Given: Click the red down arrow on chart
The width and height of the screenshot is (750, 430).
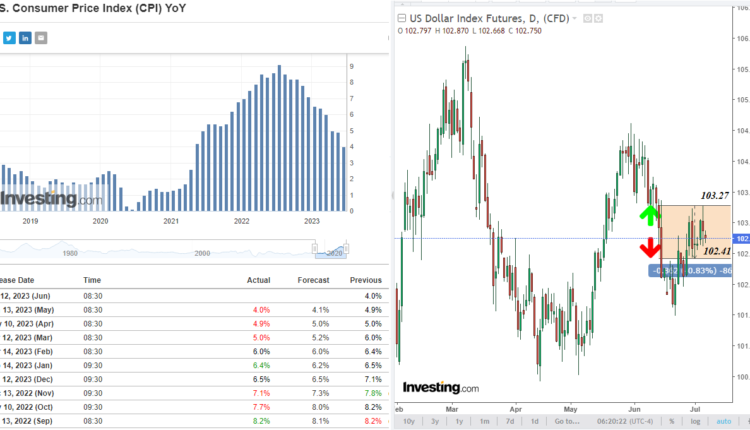Looking at the screenshot, I should pos(648,250).
